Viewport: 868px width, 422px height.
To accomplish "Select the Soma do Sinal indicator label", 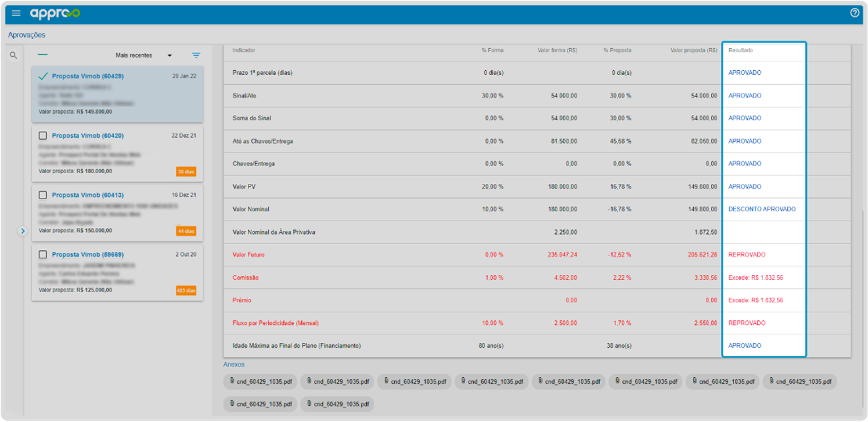I will (253, 118).
